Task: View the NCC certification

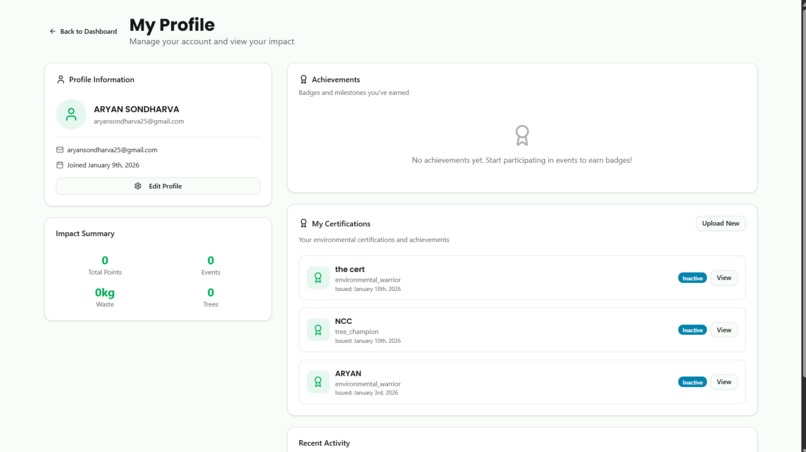Action: click(x=724, y=330)
